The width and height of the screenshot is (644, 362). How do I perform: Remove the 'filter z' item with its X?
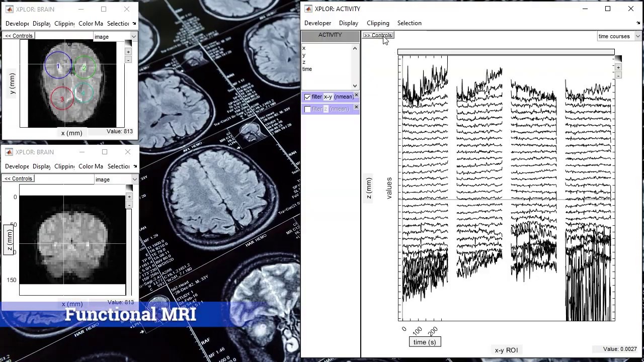(x=356, y=107)
